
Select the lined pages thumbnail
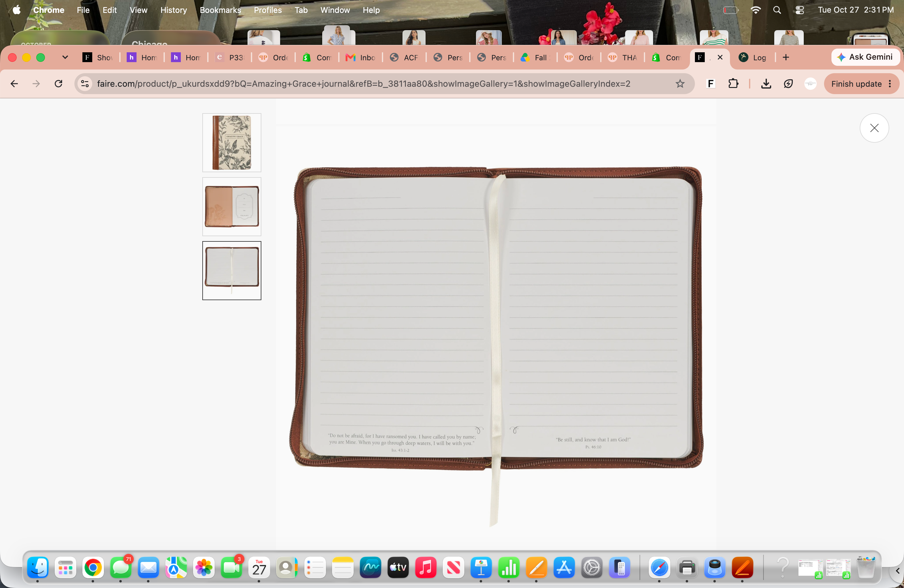pyautogui.click(x=232, y=270)
